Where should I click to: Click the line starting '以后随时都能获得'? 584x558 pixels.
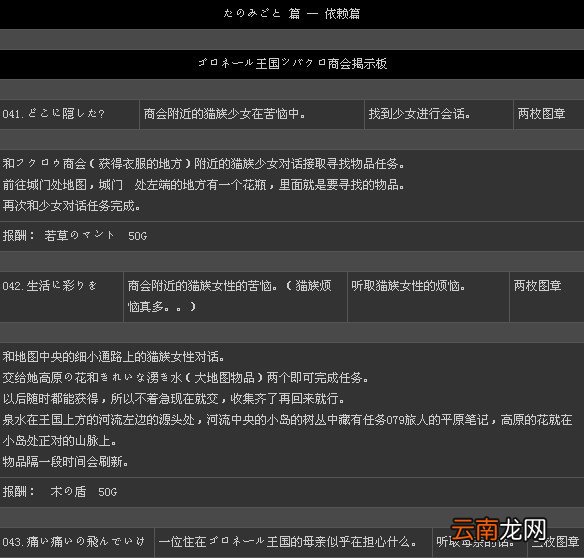[x=174, y=399]
